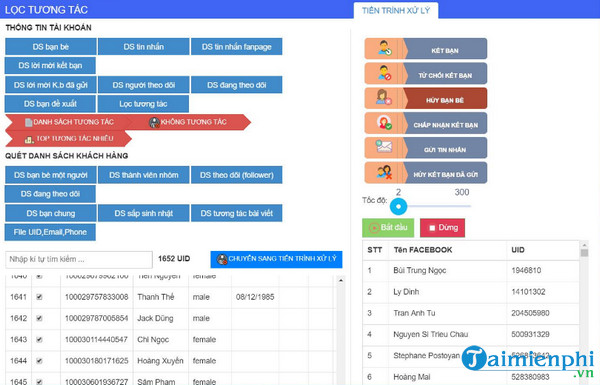Select Chấp nhận kết bạn action

[426, 123]
